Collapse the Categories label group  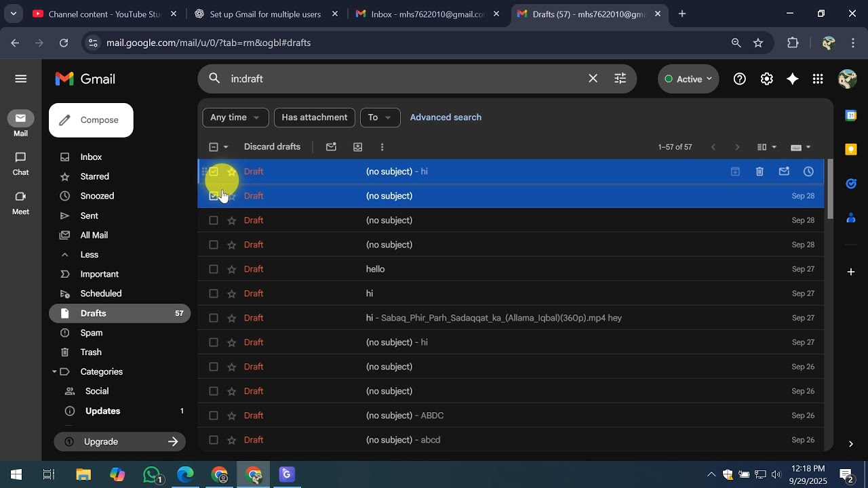pos(54,371)
